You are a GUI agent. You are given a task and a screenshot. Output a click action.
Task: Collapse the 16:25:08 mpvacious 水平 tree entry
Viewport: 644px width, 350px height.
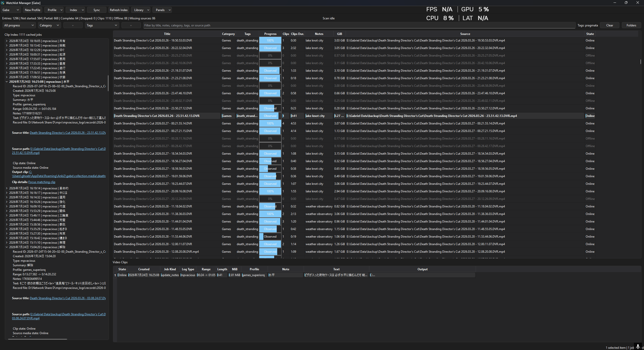[x=7, y=82]
